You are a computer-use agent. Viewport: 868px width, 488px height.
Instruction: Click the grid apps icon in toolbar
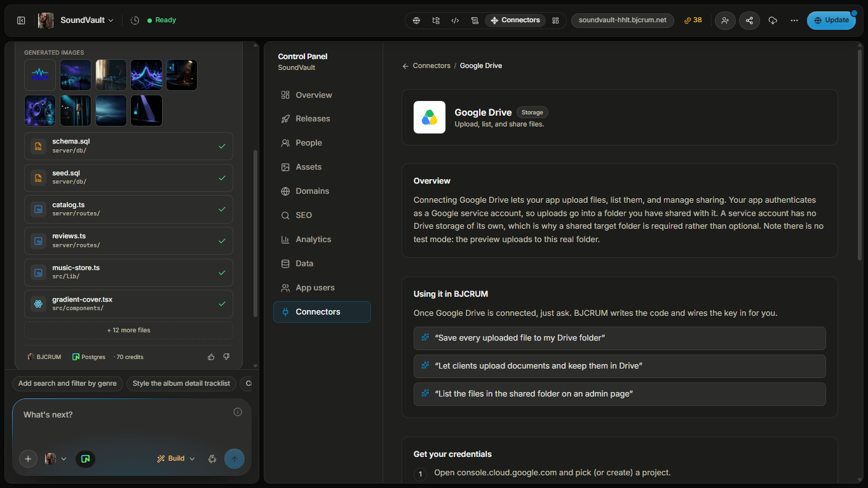(555, 20)
